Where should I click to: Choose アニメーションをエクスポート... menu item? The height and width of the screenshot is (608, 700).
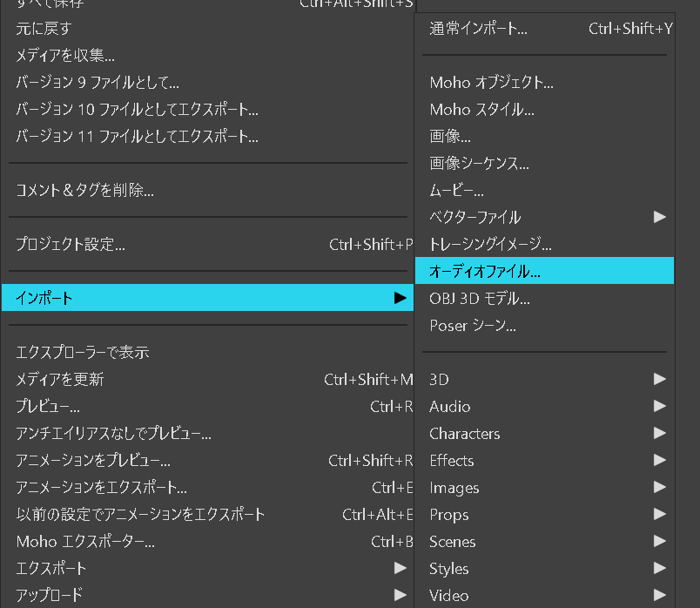[x=101, y=487]
